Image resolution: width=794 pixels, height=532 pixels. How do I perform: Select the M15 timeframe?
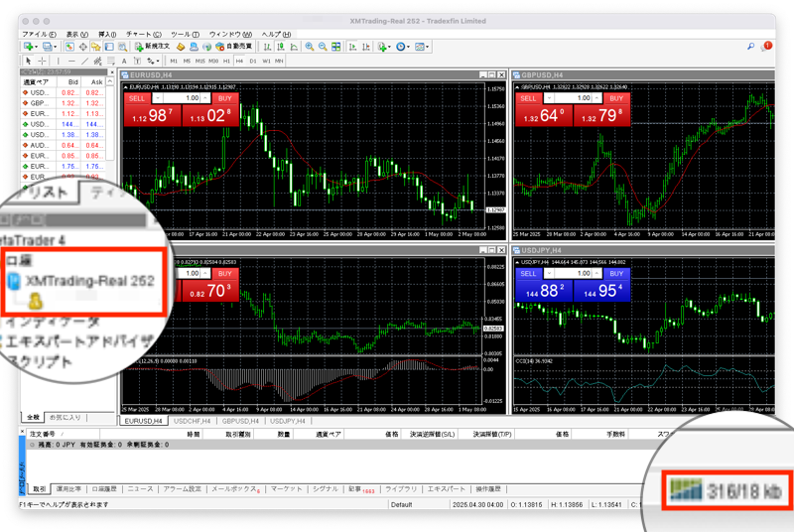[x=200, y=61]
